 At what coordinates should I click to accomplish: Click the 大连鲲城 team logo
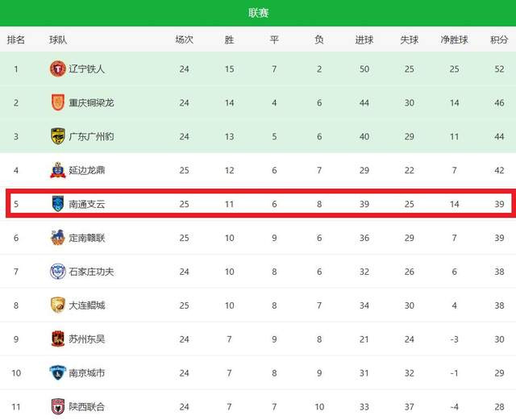pos(57,306)
